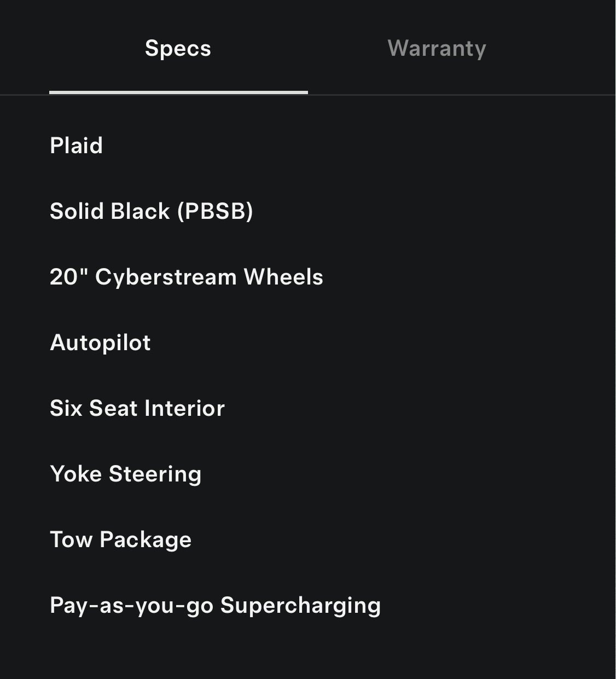Image resolution: width=616 pixels, height=679 pixels.
Task: Click the word Supercharging in the last row
Action: (x=300, y=605)
